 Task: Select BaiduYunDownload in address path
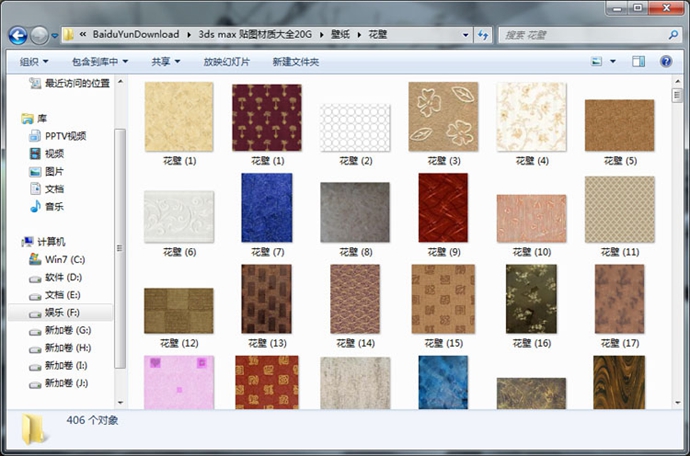[136, 34]
